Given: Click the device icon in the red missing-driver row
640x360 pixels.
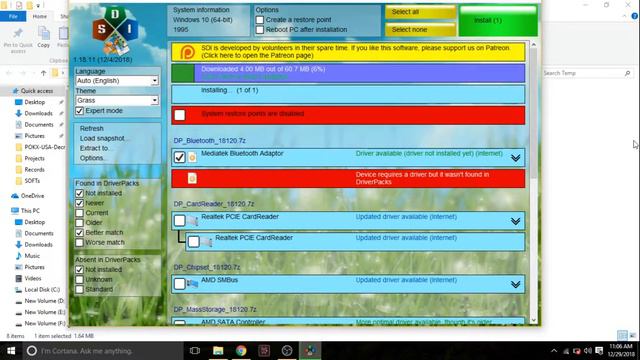Looking at the screenshot, I should tap(192, 178).
